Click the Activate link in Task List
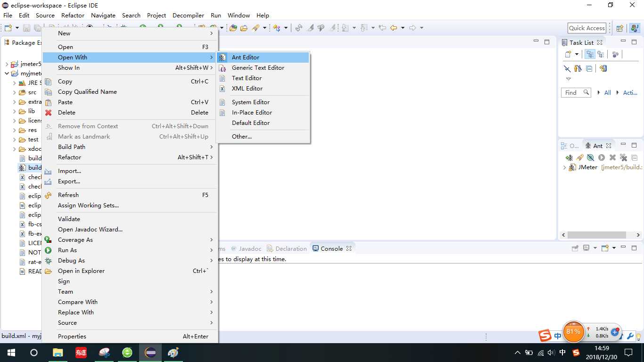This screenshot has height=362, width=644. click(x=630, y=92)
